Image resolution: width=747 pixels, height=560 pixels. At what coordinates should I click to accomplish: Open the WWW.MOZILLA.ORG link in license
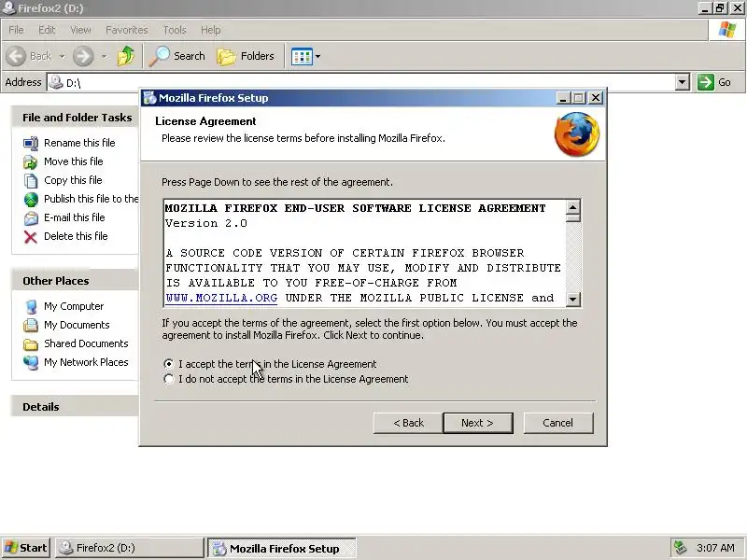coord(221,298)
